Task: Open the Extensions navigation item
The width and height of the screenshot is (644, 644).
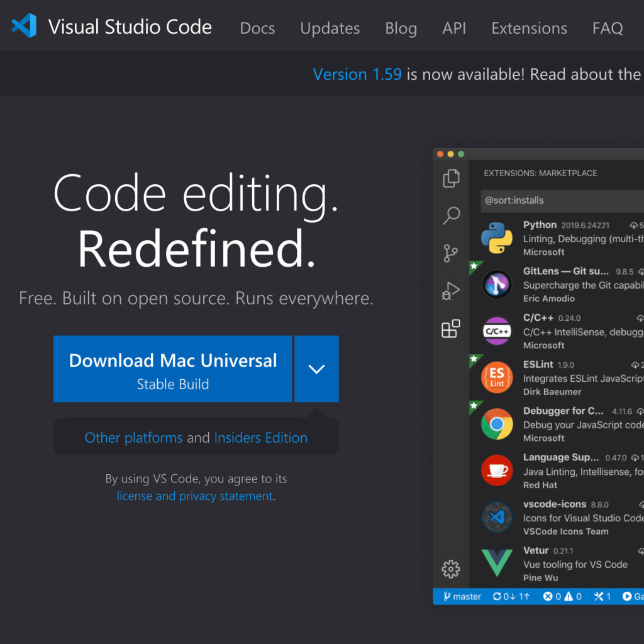Action: [x=529, y=28]
